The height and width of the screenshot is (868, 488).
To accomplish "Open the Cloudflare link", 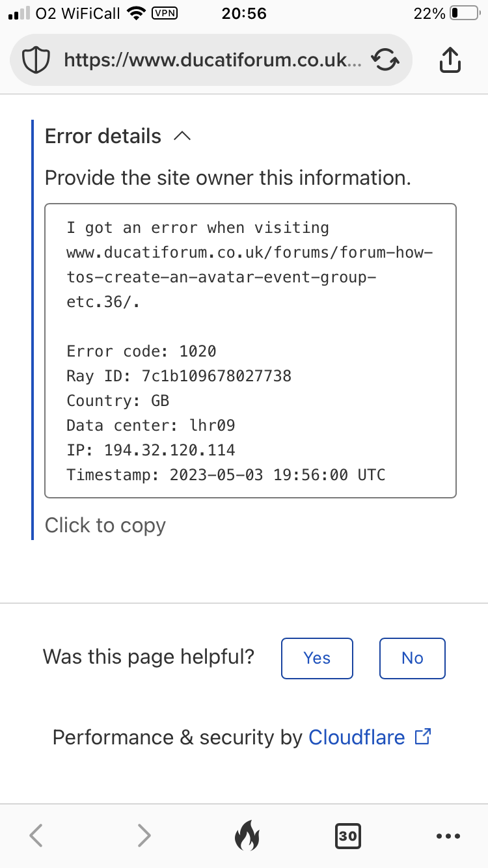I will click(x=357, y=737).
